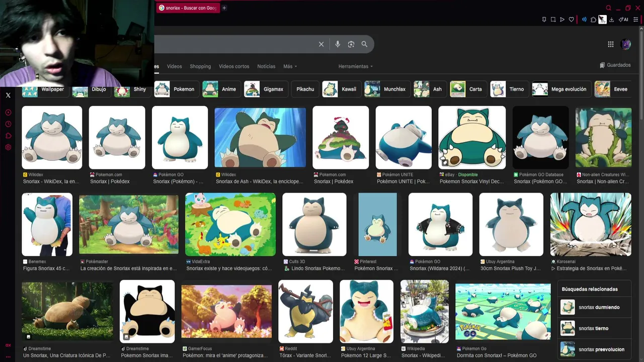Open the player icon in Opera toolbar
644x362 pixels.
coord(562,20)
